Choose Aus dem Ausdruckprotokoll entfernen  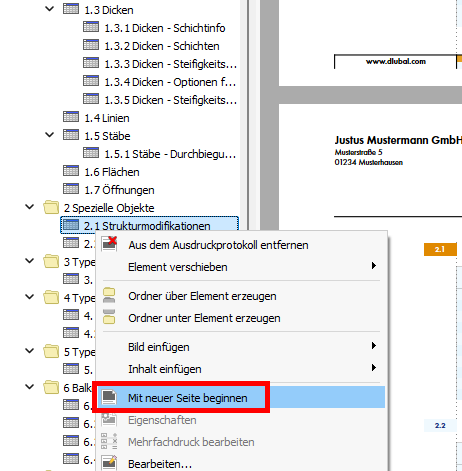tap(241, 245)
